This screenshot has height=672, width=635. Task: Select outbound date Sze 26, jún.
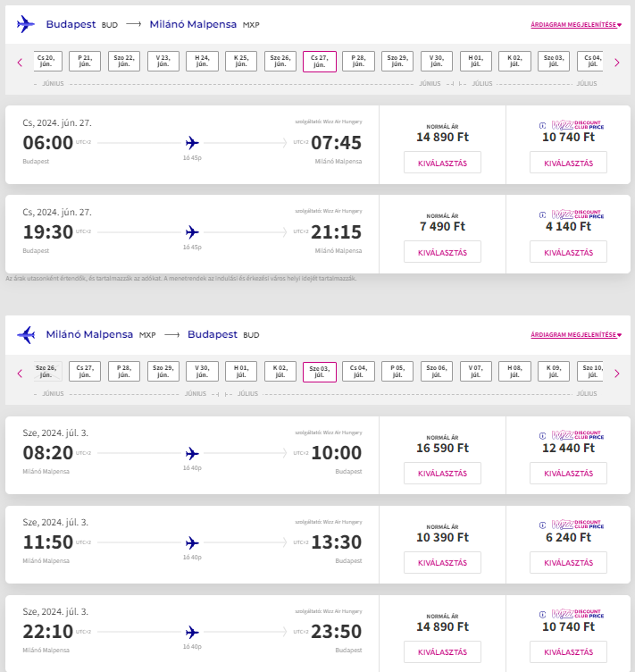(280, 61)
